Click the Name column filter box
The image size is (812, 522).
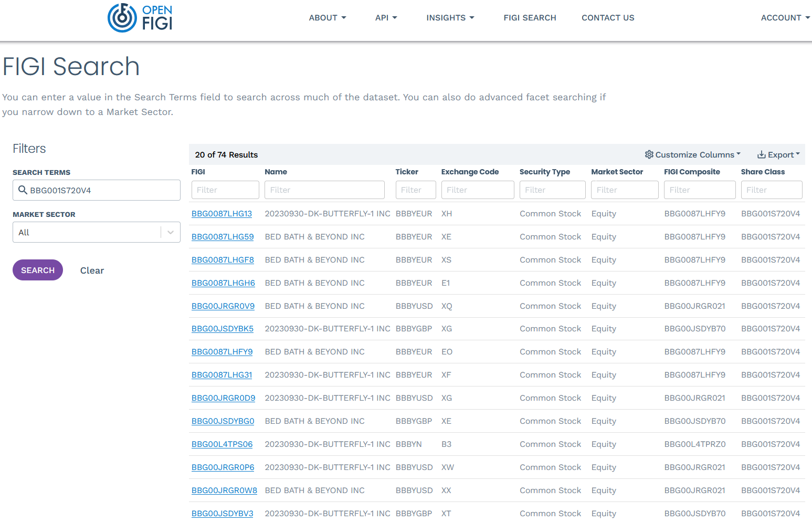click(x=324, y=190)
